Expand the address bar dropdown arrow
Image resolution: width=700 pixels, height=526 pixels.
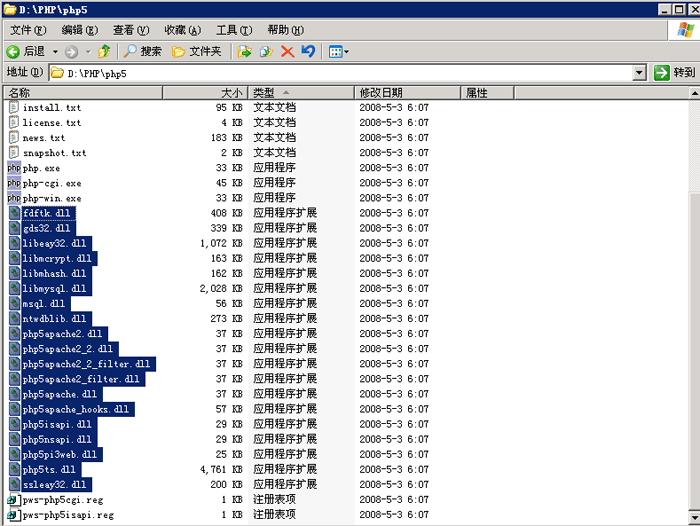[x=639, y=73]
